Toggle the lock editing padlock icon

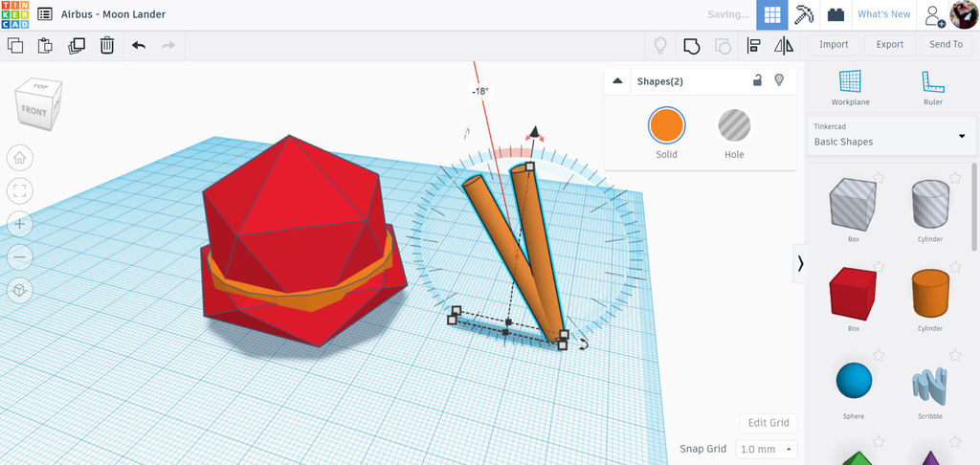(757, 80)
